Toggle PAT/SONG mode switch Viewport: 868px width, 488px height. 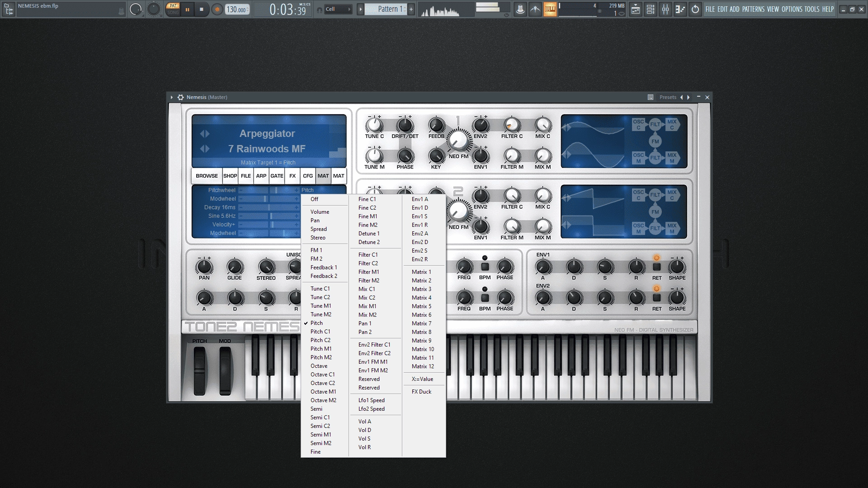point(173,9)
